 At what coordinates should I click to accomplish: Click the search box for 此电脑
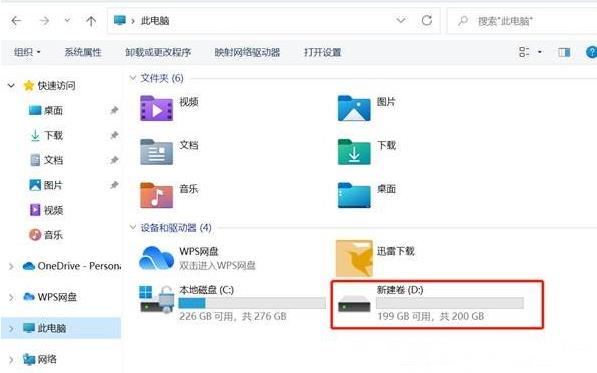[522, 21]
